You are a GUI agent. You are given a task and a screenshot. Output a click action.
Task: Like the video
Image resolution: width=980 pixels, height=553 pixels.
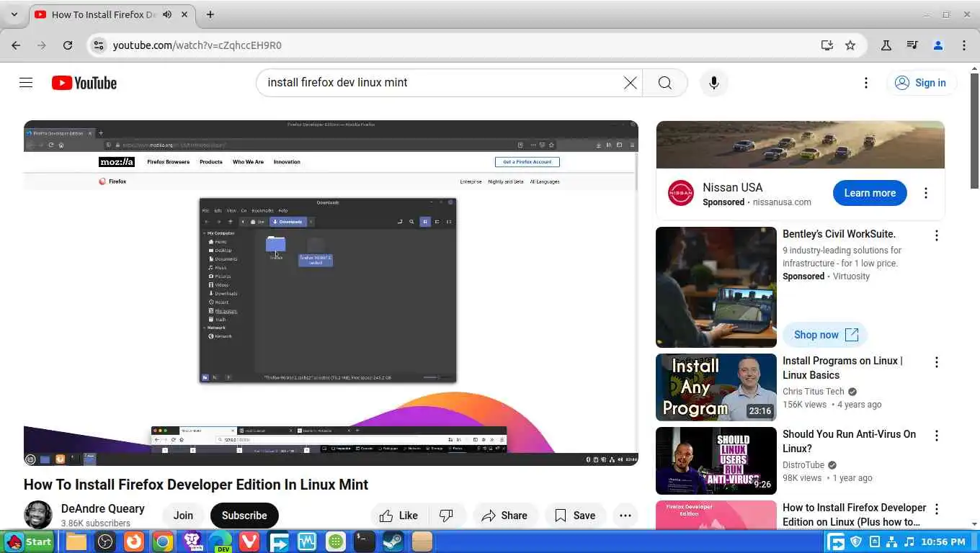[x=398, y=516]
